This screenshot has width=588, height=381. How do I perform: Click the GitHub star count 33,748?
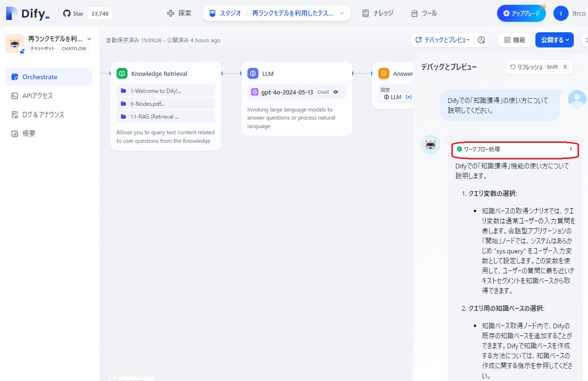point(100,14)
